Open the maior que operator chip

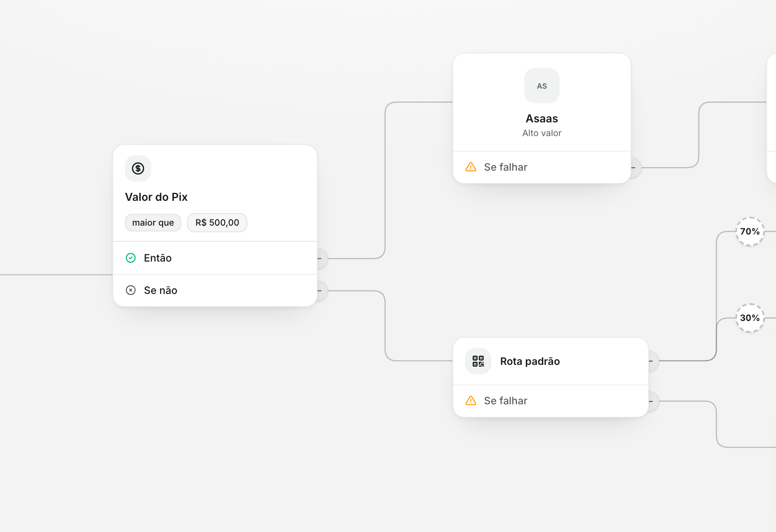point(153,223)
